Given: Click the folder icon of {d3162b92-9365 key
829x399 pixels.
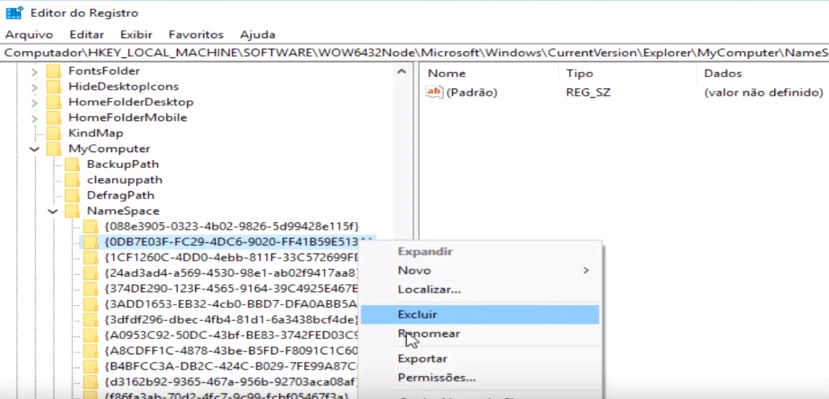Looking at the screenshot, I should click(x=91, y=382).
